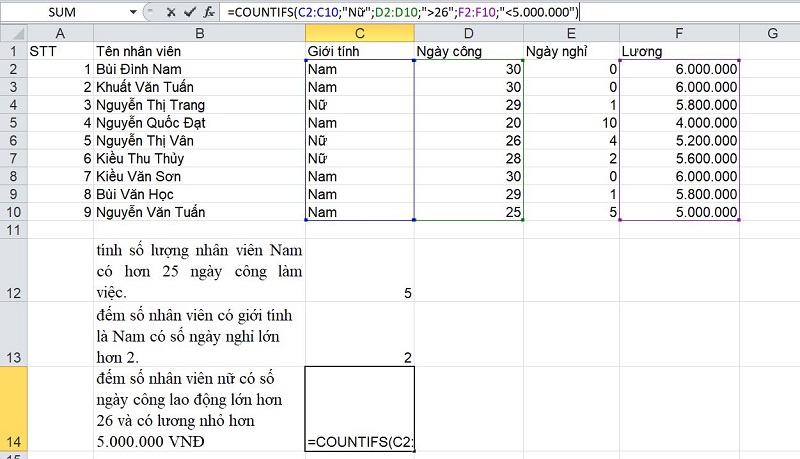Click the 'Lương' header cell
Viewport: 800px width, 459px height.
(679, 51)
